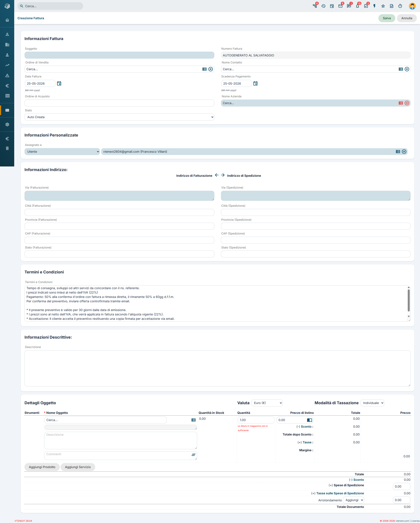The width and height of the screenshot is (420, 523).
Task: Open the Stato dropdown showing Auto Creata
Action: pyautogui.click(x=119, y=117)
